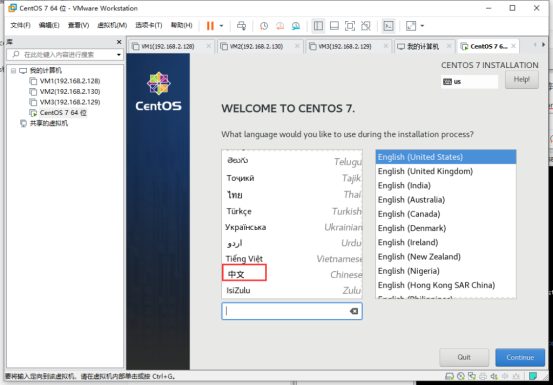Viewport: 553px width, 385px height.
Task: Open the stretch guest dropdown arrow
Action: tap(422, 26)
